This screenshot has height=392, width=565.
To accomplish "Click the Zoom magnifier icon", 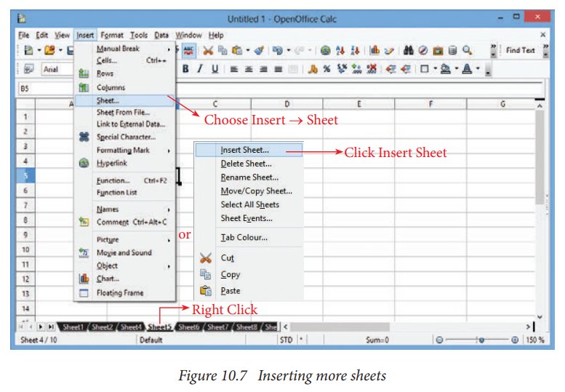I will 468,50.
